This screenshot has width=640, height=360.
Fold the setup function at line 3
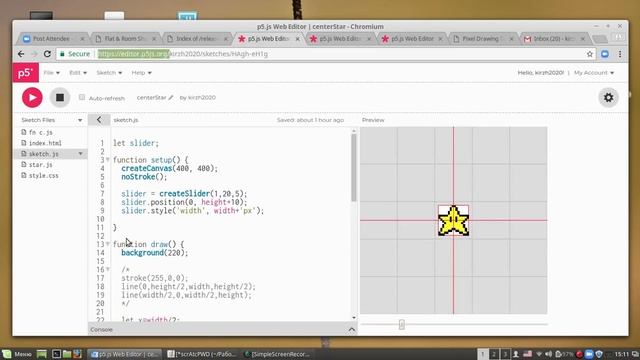pos(108,160)
